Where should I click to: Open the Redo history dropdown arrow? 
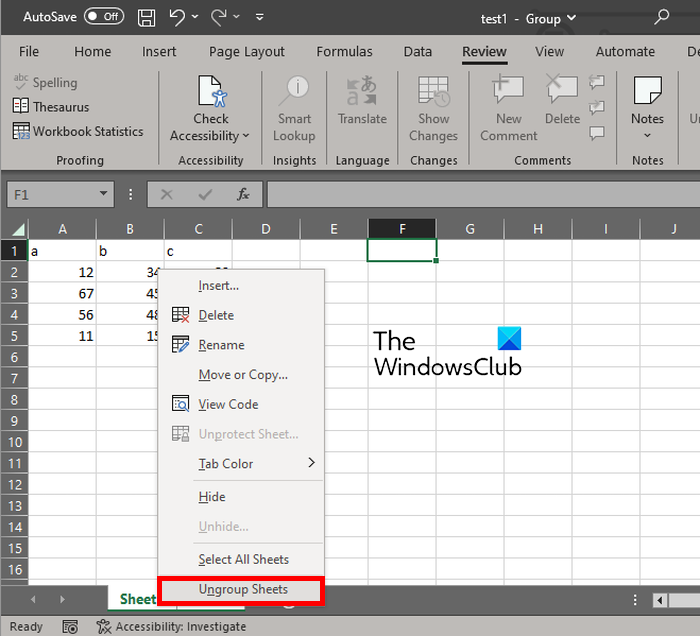pyautogui.click(x=237, y=17)
